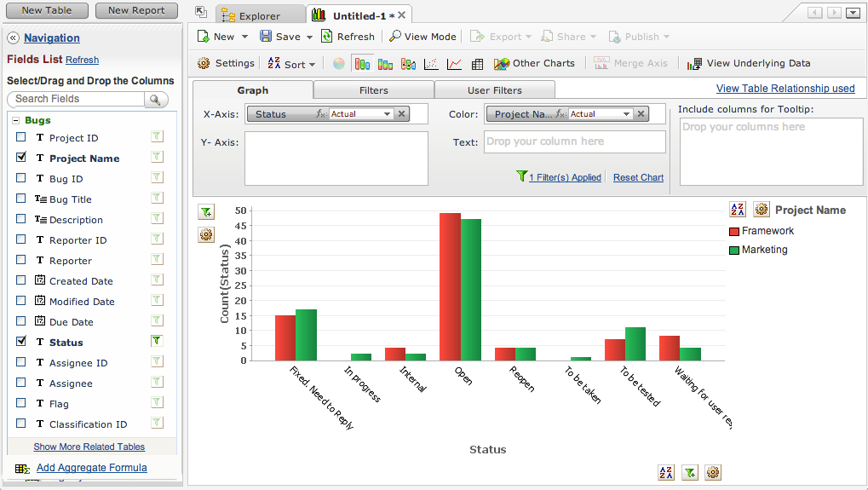Click the legend sort A-Z icon
Screen dimensions: 868x490
(738, 210)
